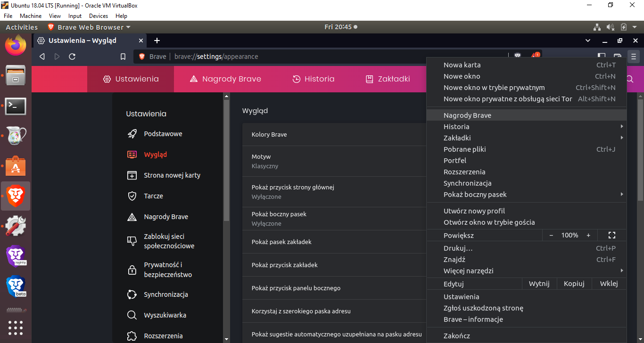Open the Brave hamburger main menu button
644x343 pixels.
633,57
